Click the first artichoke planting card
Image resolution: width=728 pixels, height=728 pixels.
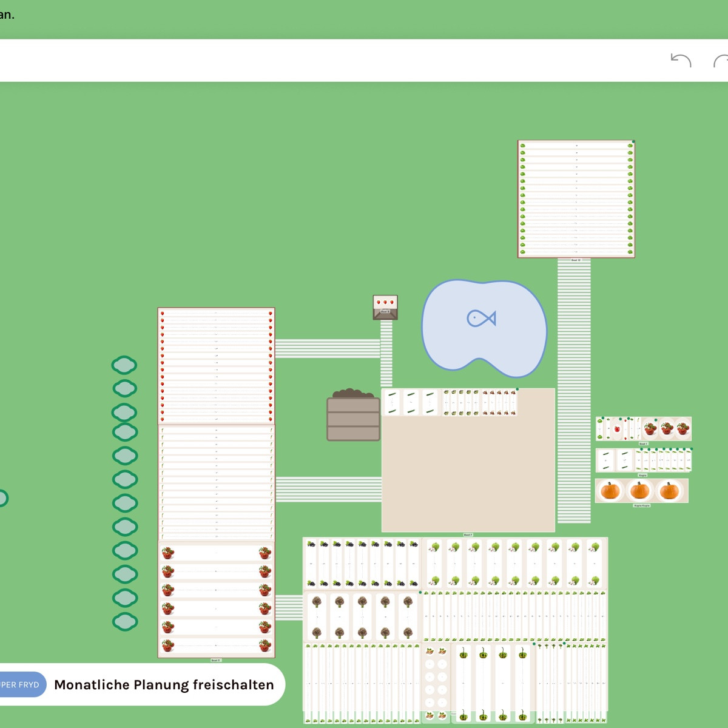(317, 617)
